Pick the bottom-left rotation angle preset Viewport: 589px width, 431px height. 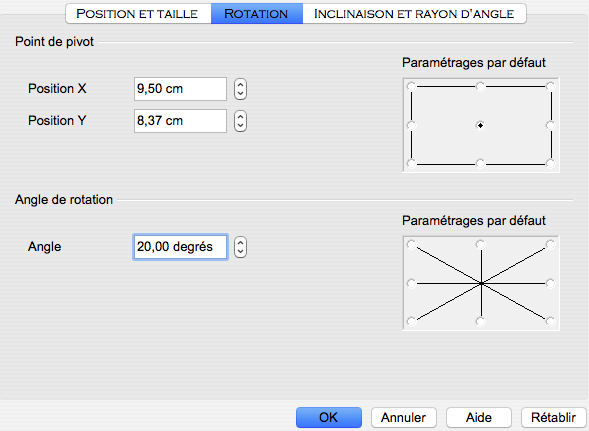point(412,321)
